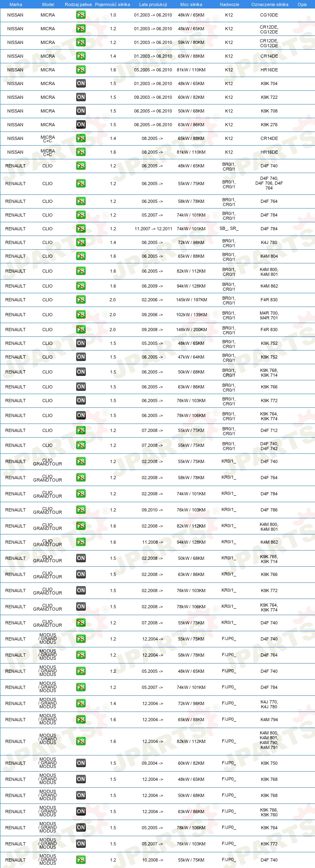This screenshot has height=868, width=315.
Task: Click petrol icon for Micra C+C HR16DE
Action: [81, 152]
